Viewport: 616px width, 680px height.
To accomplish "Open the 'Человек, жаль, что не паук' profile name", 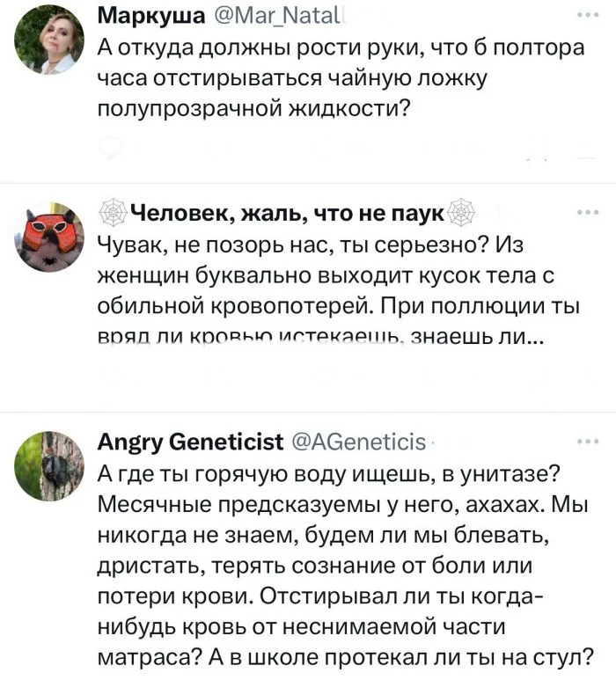I will pos(287,214).
